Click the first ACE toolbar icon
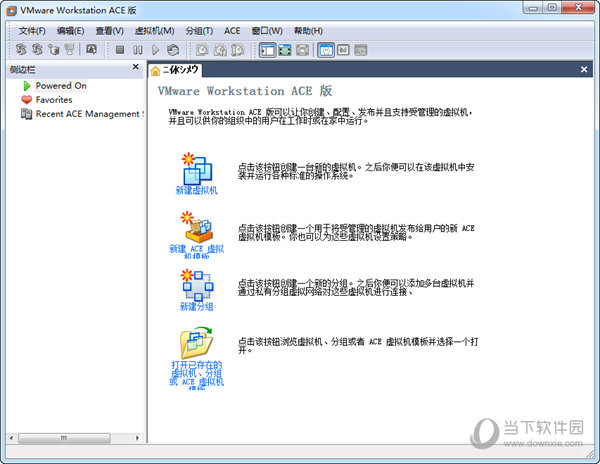The width and height of the screenshot is (600, 464). [21, 49]
